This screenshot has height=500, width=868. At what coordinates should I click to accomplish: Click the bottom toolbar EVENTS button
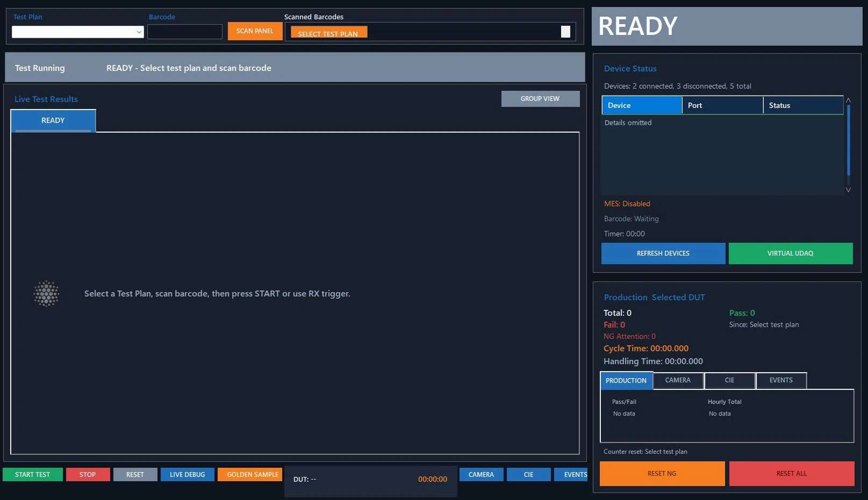(x=571, y=475)
